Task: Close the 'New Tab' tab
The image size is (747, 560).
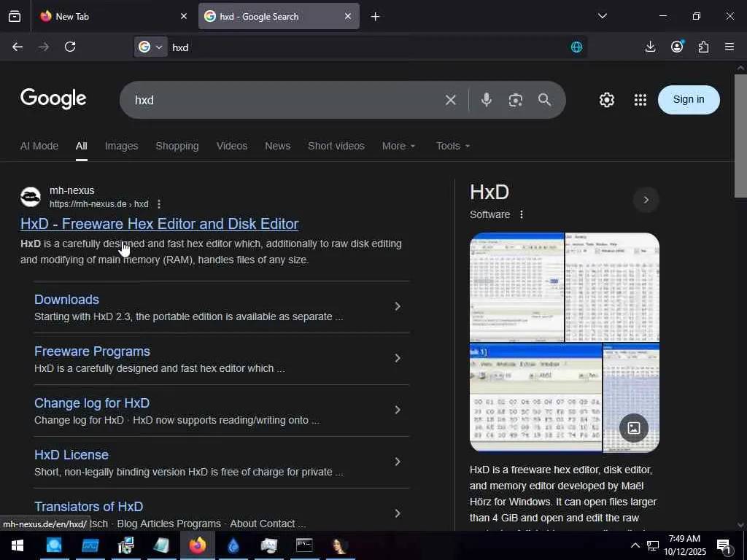Action: pos(184,16)
